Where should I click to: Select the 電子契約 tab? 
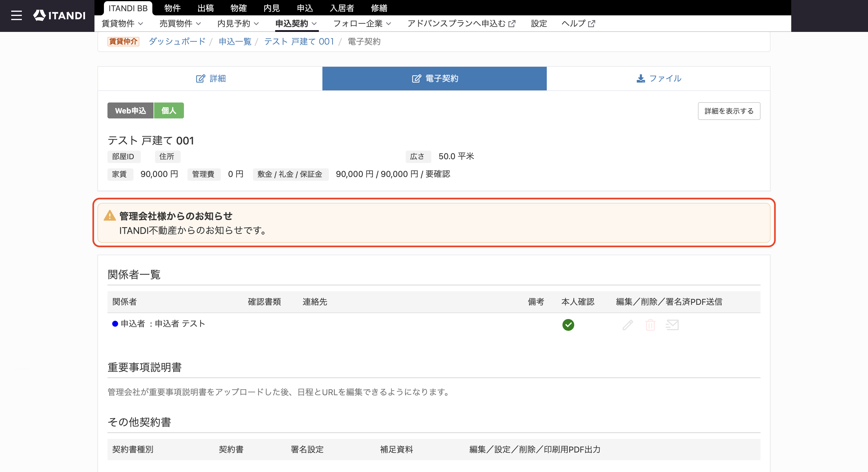tap(435, 79)
